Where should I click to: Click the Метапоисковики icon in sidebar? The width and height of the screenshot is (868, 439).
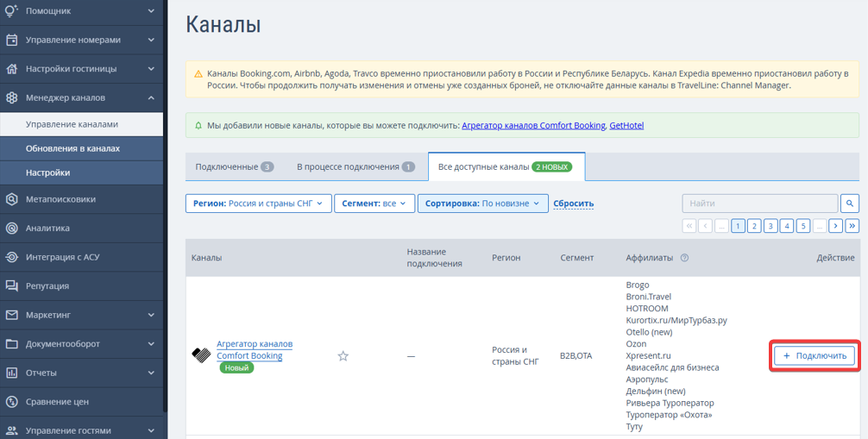(11, 199)
